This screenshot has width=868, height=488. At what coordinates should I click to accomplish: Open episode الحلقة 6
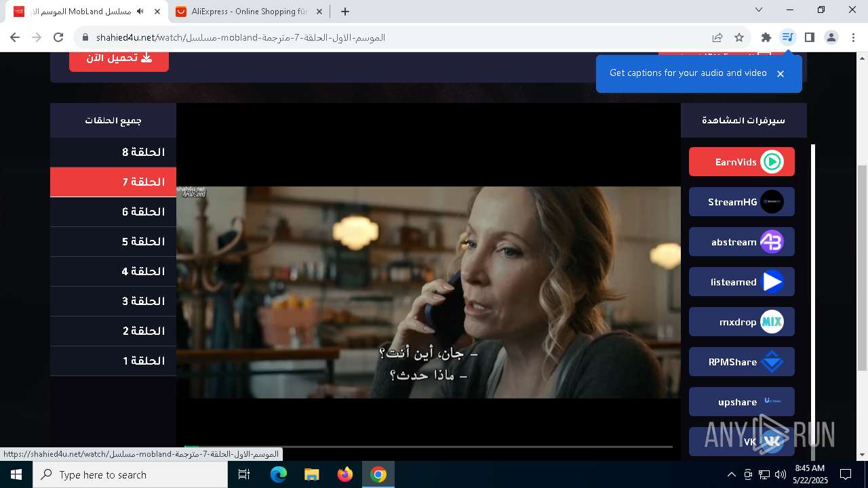(x=113, y=212)
